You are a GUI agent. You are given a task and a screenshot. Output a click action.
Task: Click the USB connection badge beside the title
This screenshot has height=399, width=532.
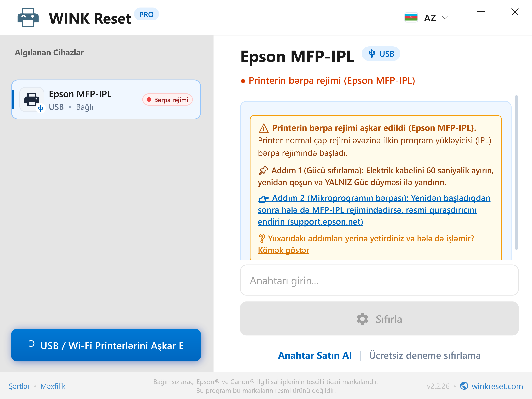[381, 54]
